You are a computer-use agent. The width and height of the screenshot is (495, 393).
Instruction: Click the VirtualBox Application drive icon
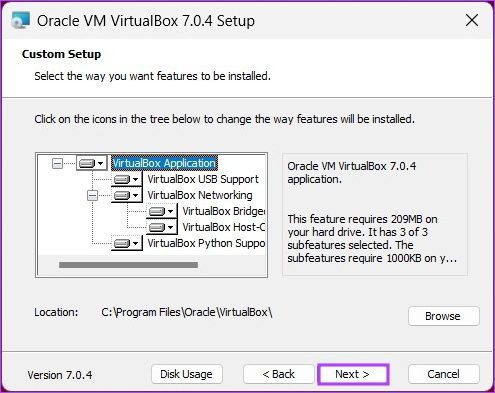click(87, 163)
